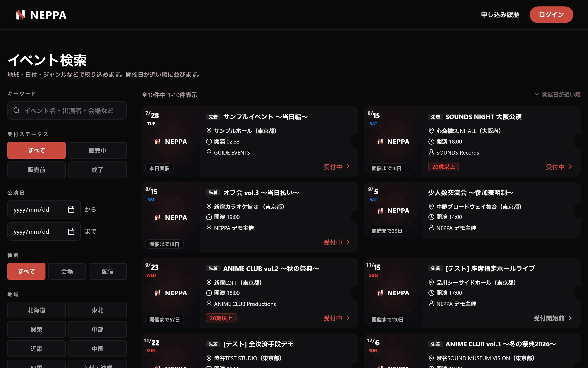The height and width of the screenshot is (368, 588).
Task: Open ANIME CLUB vol.2 ～秋の祭典～ event
Action: pos(271,268)
